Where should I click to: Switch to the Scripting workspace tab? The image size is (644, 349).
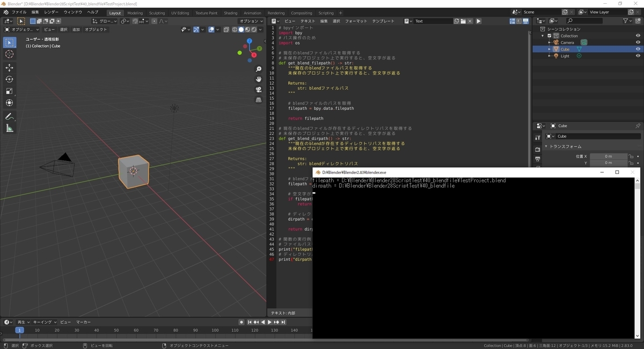point(326,13)
